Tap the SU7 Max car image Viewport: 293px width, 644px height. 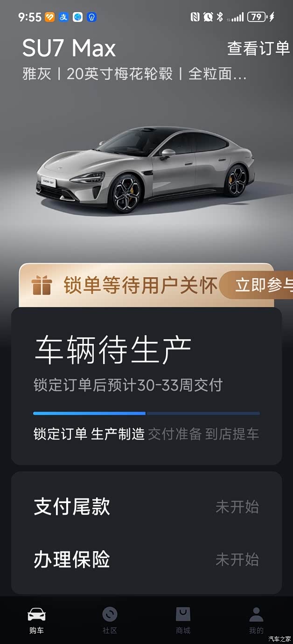click(x=146, y=169)
